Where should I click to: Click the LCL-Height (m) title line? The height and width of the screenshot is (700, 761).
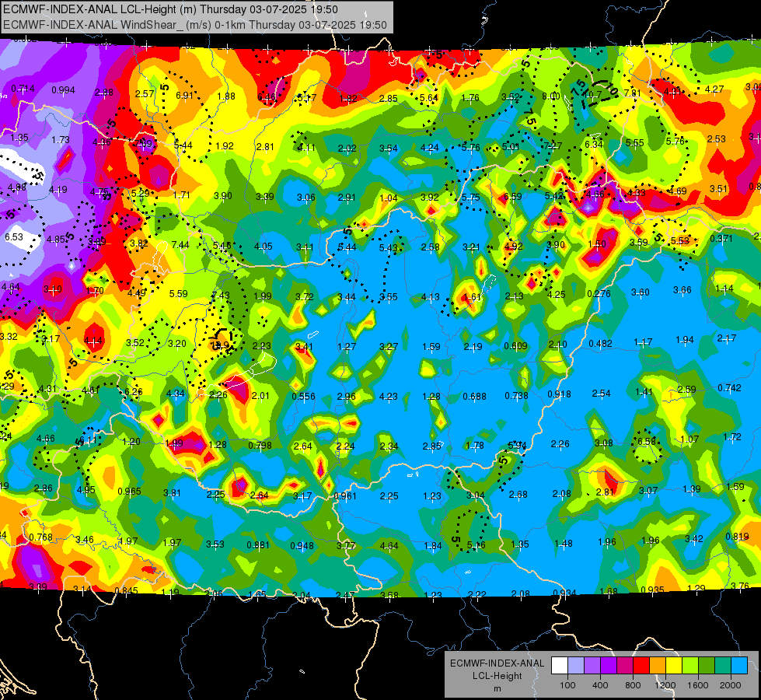(170, 9)
